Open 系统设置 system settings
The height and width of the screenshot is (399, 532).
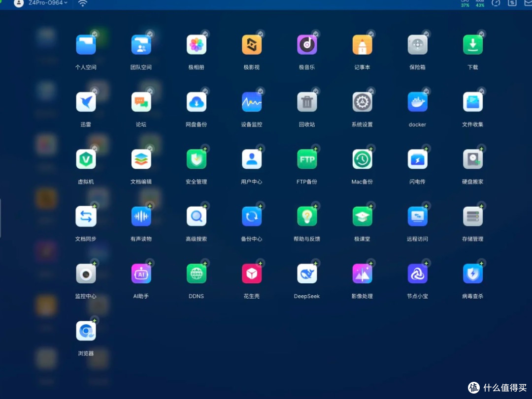click(363, 102)
